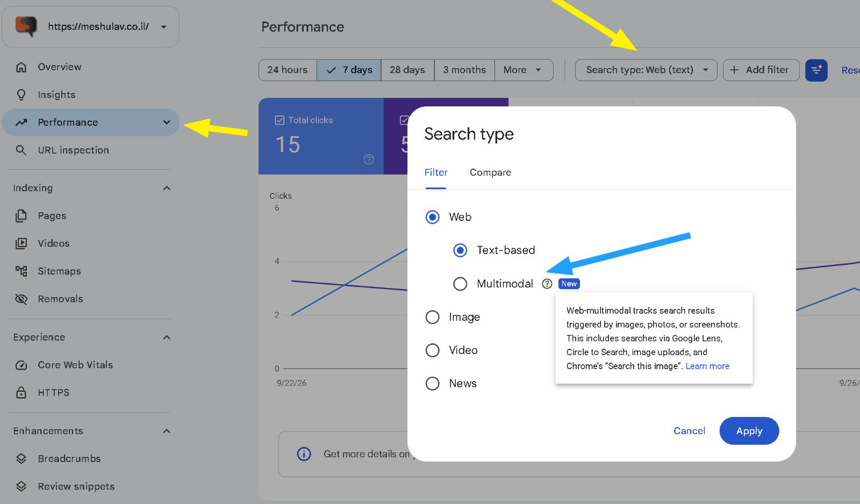The width and height of the screenshot is (860, 504).
Task: Click the Breadcrumbs layers icon
Action: pyautogui.click(x=21, y=458)
